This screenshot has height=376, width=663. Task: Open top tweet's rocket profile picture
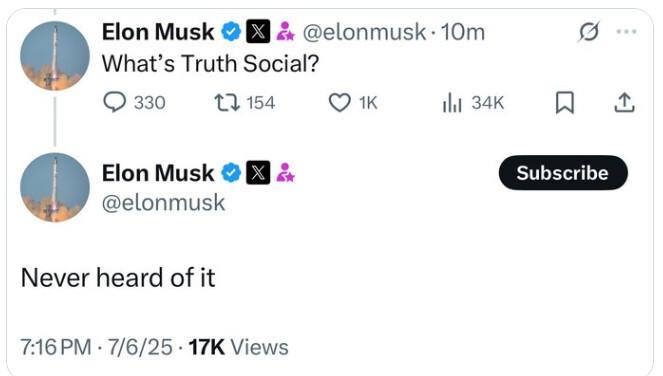[55, 56]
